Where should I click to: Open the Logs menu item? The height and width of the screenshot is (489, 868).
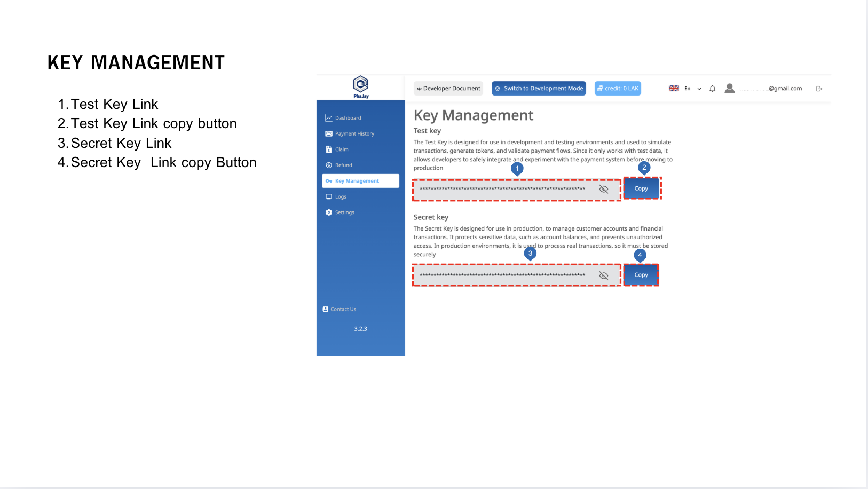pyautogui.click(x=341, y=197)
